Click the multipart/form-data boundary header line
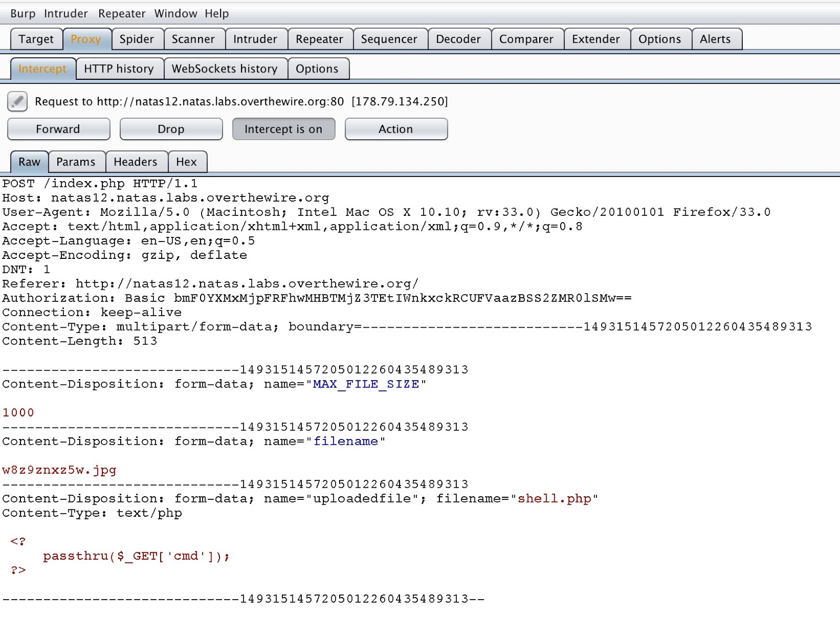The width and height of the screenshot is (840, 617). click(407, 327)
